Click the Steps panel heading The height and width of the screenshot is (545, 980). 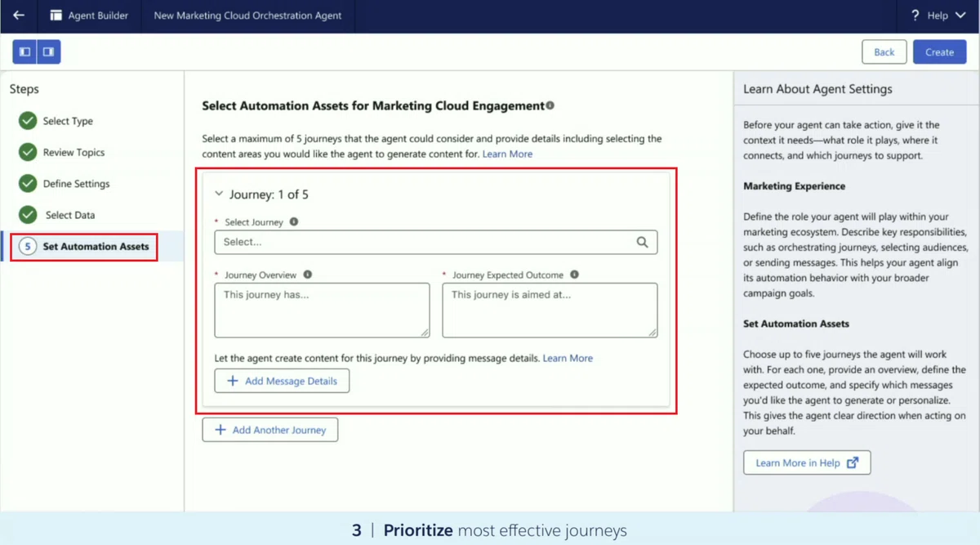(x=24, y=89)
